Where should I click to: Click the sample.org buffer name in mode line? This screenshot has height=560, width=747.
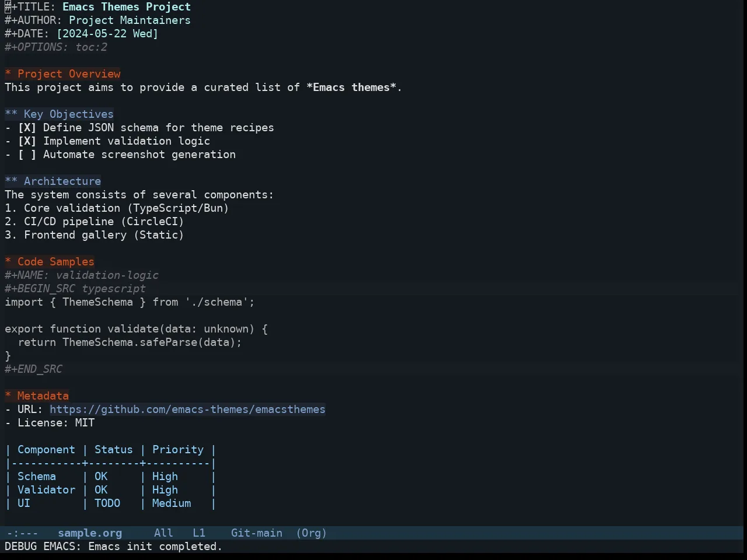(x=90, y=533)
